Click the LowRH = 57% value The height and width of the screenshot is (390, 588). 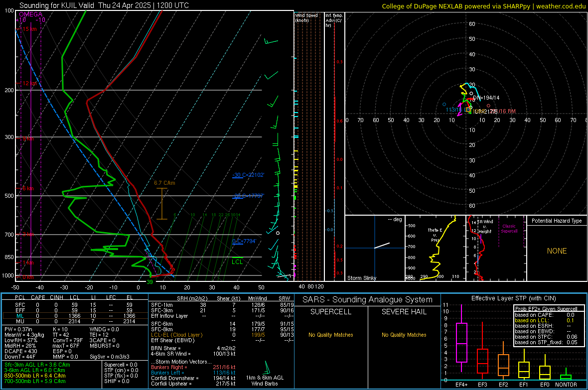20,340
